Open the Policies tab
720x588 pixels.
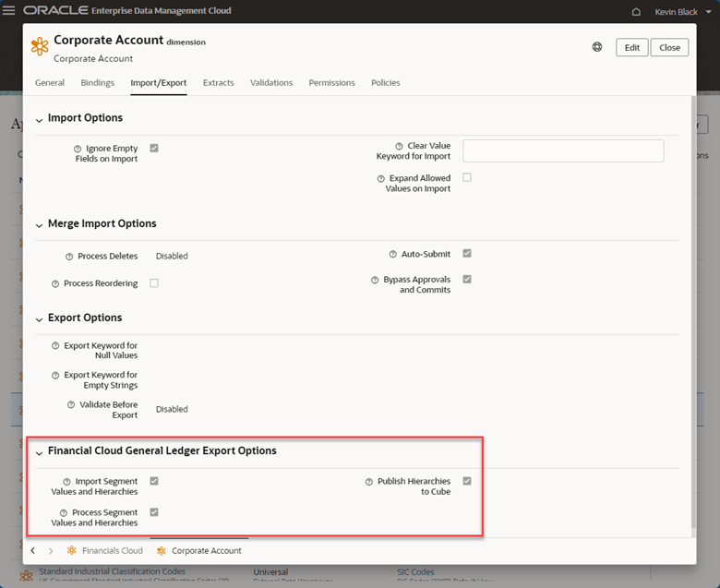386,83
